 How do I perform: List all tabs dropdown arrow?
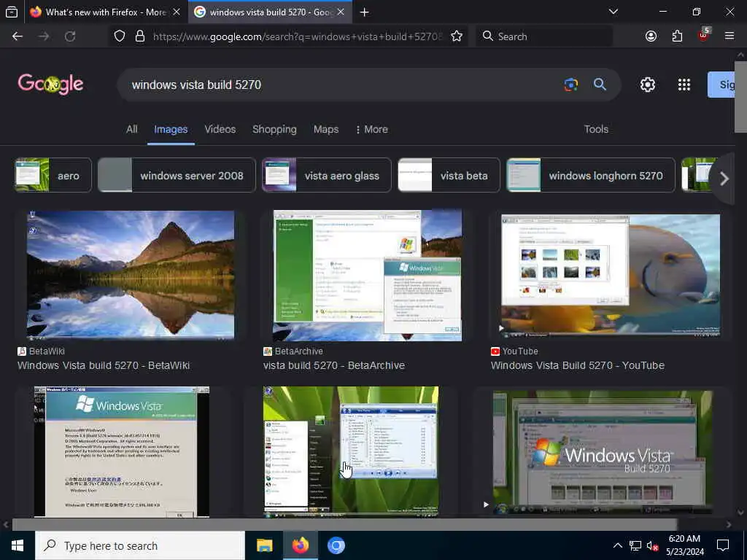pos(614,12)
